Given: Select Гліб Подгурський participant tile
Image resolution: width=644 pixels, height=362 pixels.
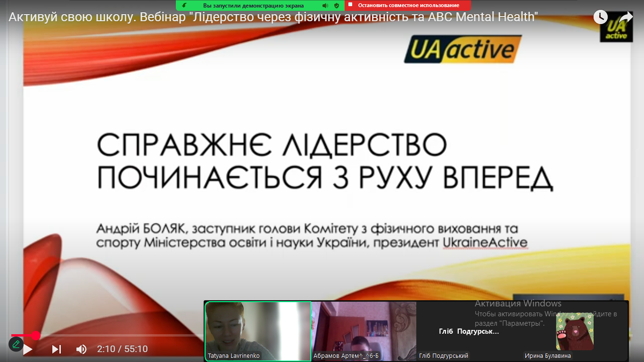Looking at the screenshot, I should pyautogui.click(x=470, y=331).
